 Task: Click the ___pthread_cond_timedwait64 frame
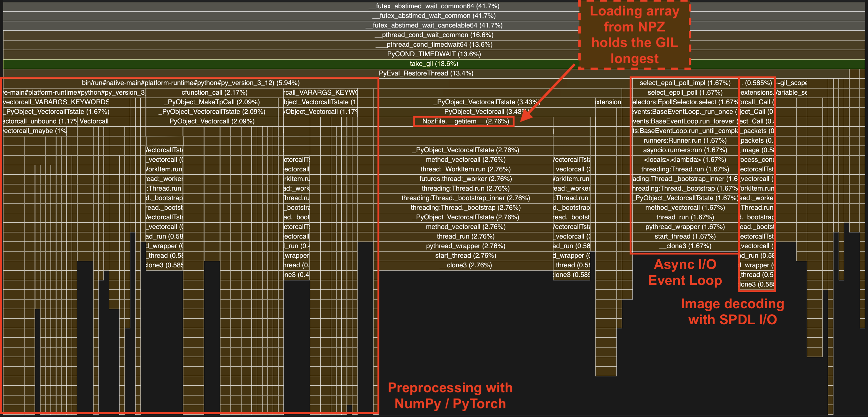click(x=434, y=44)
